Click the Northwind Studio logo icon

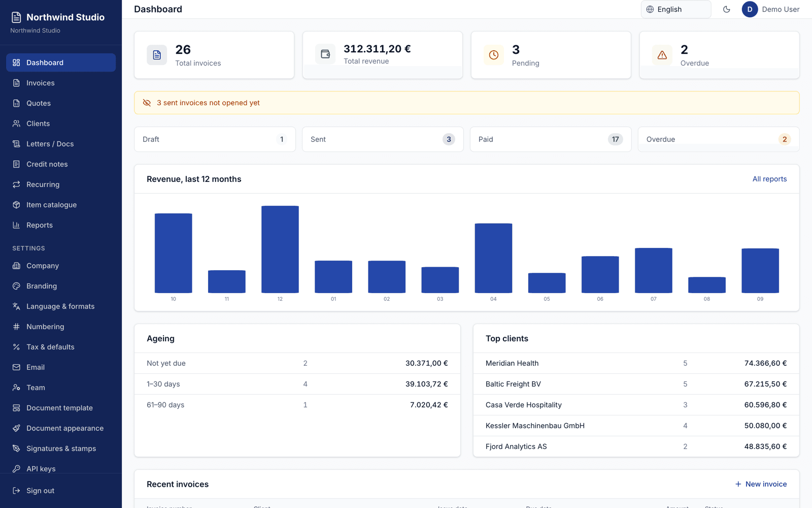click(x=16, y=17)
